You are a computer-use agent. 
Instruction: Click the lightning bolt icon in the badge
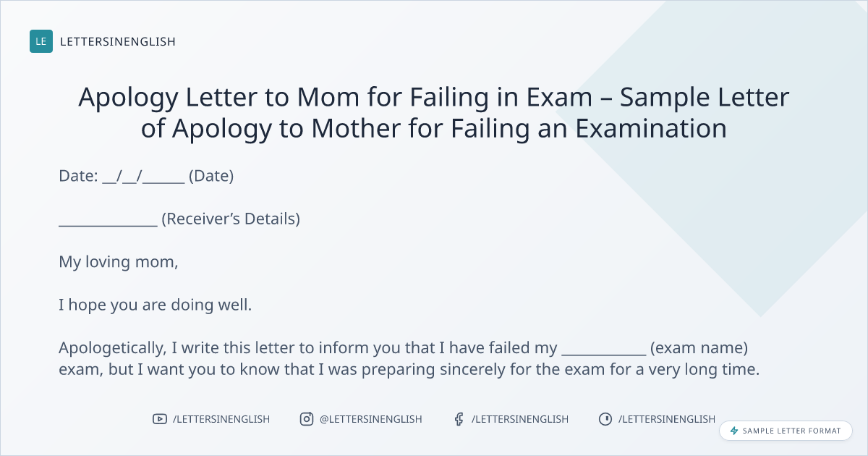pyautogui.click(x=734, y=431)
